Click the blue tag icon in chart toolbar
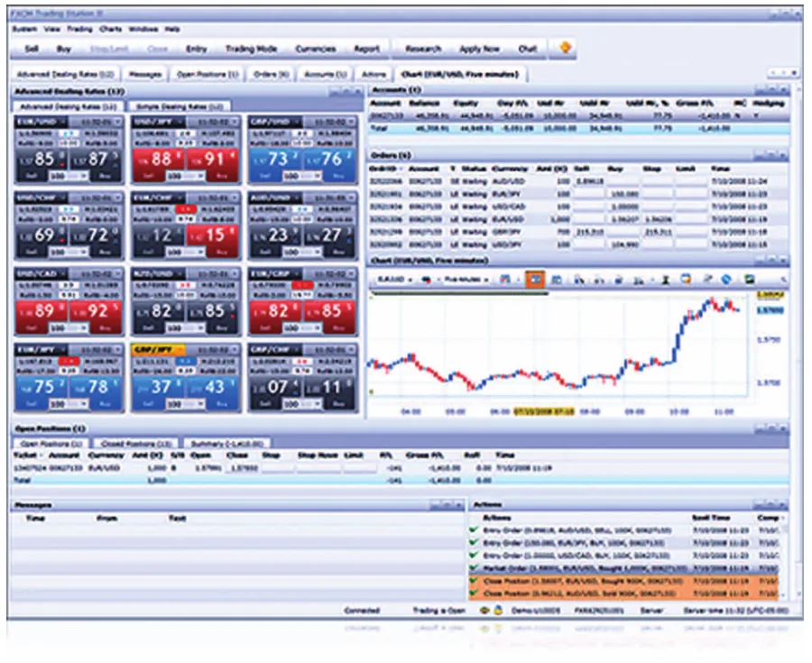 726,280
